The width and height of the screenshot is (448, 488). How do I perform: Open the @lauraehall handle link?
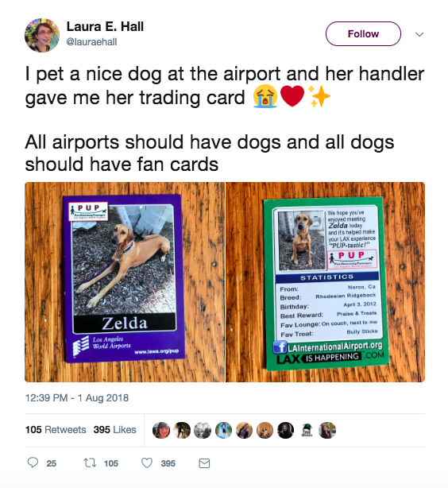point(91,41)
